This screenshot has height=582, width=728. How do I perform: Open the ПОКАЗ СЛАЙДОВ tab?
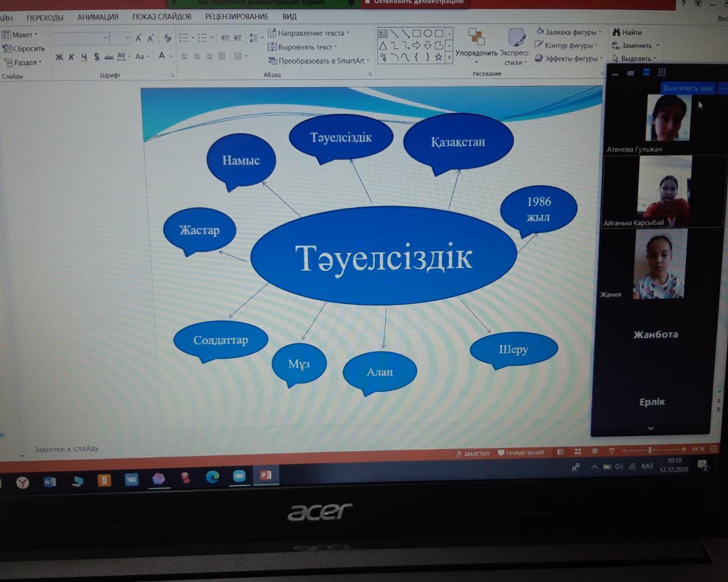coord(162,16)
